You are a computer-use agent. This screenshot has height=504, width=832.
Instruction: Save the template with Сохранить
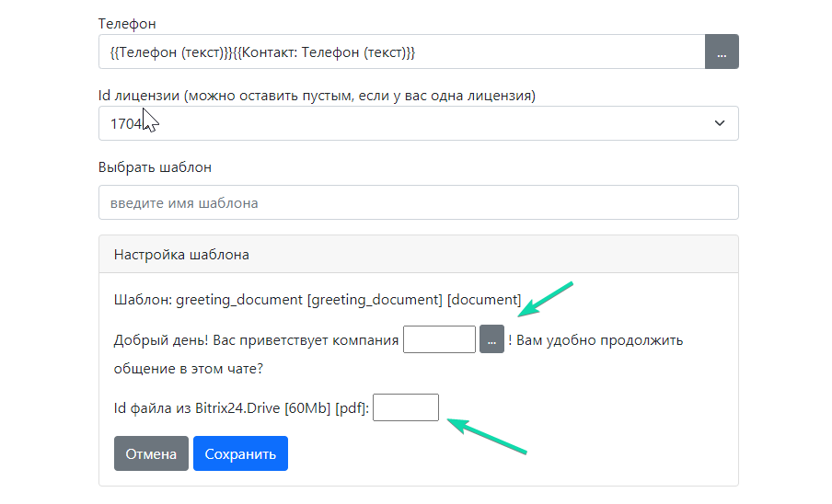(240, 453)
